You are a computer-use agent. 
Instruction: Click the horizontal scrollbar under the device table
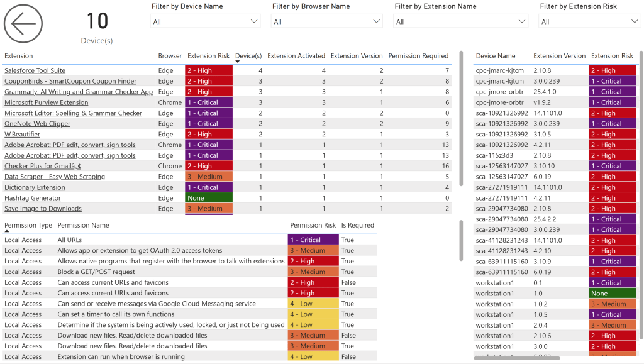[x=517, y=358]
